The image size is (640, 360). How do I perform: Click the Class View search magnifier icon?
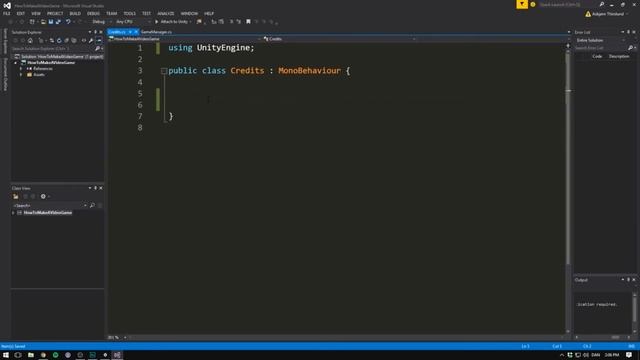click(x=92, y=205)
